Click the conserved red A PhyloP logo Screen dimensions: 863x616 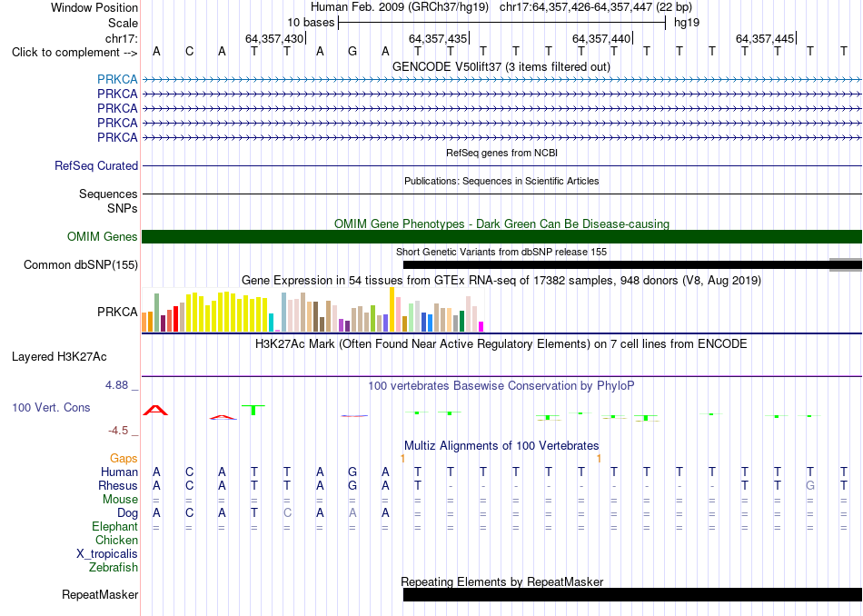pyautogui.click(x=155, y=410)
